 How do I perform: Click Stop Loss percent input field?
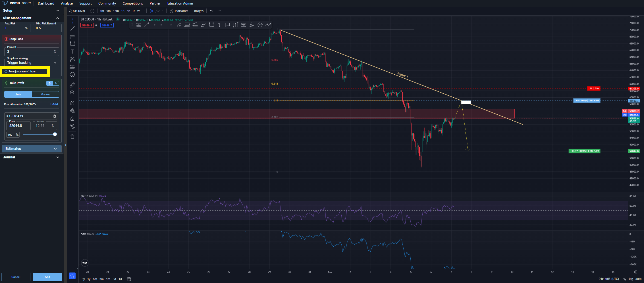pyautogui.click(x=32, y=52)
